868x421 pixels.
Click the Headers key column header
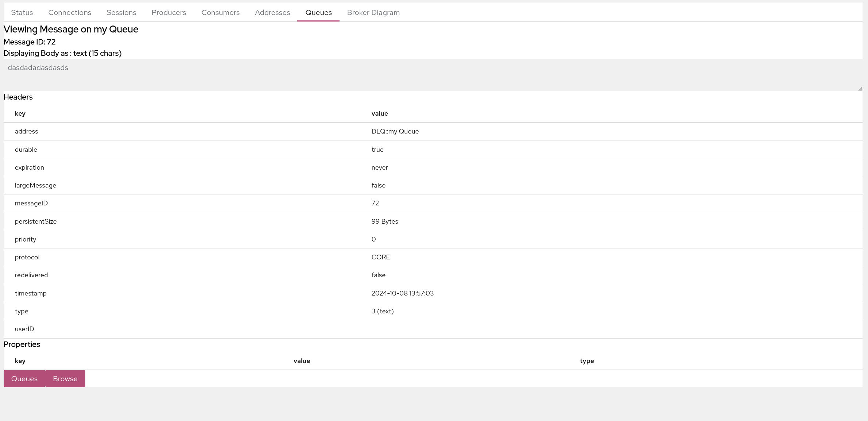click(20, 113)
